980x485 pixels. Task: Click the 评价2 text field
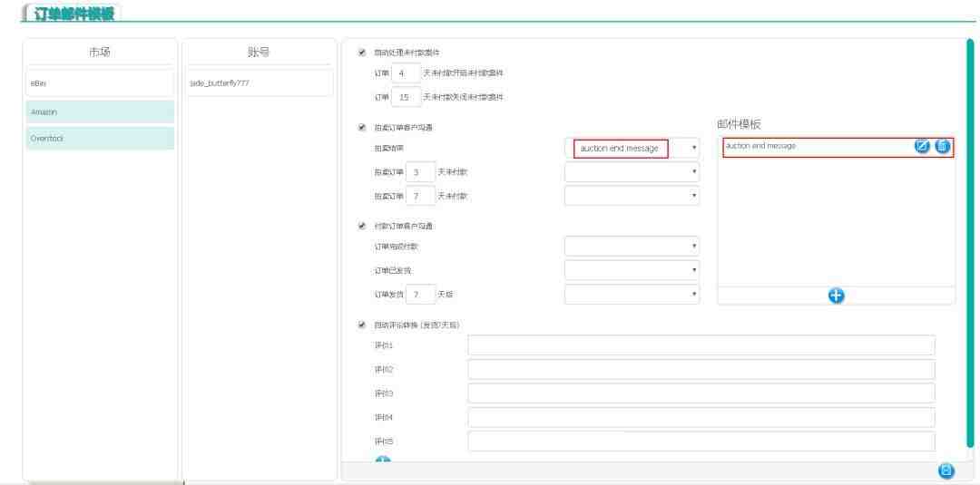(x=701, y=370)
